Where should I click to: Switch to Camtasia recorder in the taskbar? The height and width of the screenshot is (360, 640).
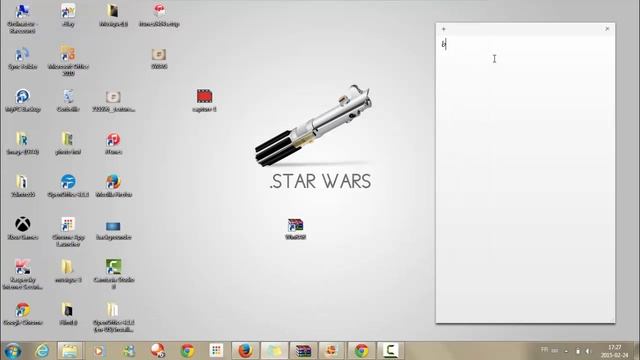pyautogui.click(x=390, y=351)
